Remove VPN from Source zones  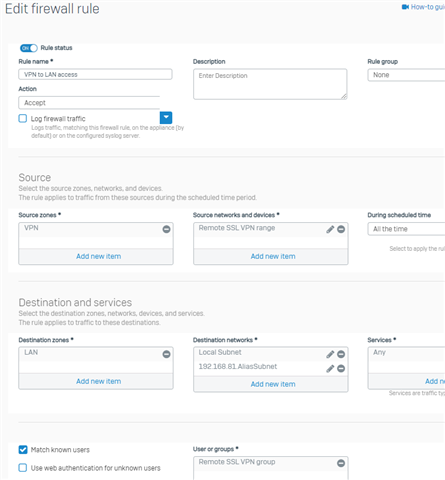click(166, 229)
